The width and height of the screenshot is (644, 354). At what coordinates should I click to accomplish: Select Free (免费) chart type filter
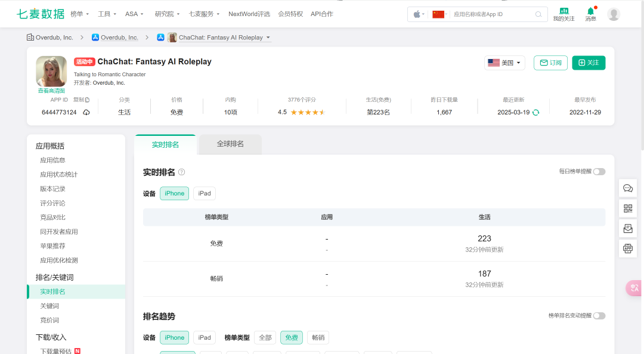coord(292,337)
